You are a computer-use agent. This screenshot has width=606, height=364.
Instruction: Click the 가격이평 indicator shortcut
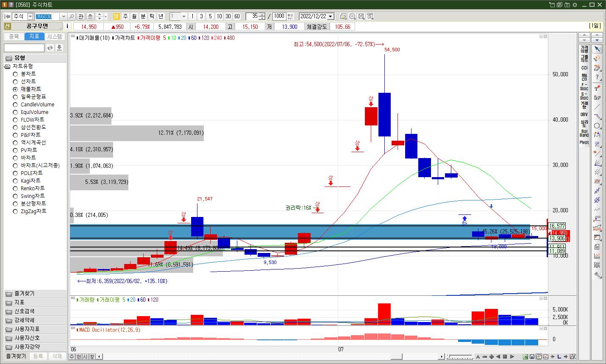(x=584, y=49)
